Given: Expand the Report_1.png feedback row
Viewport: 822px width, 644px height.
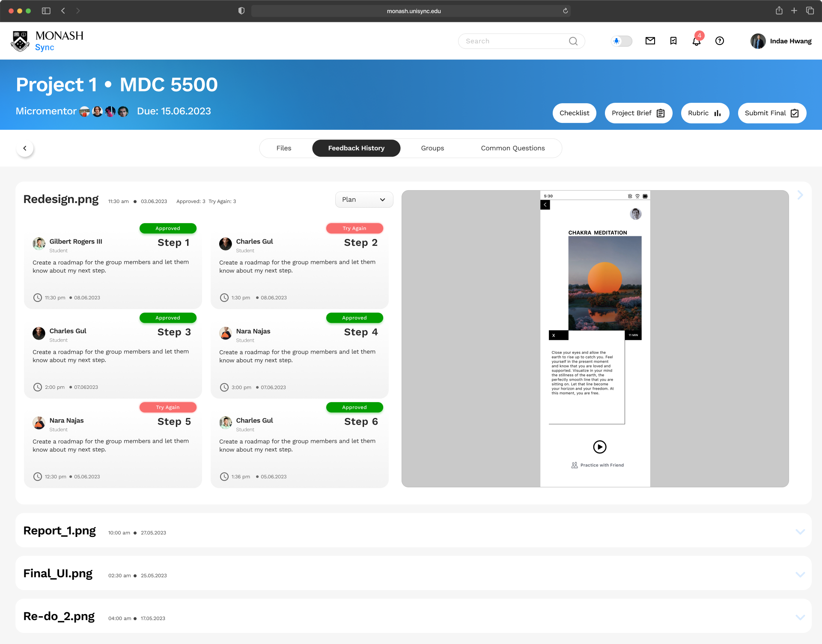Looking at the screenshot, I should 800,531.
